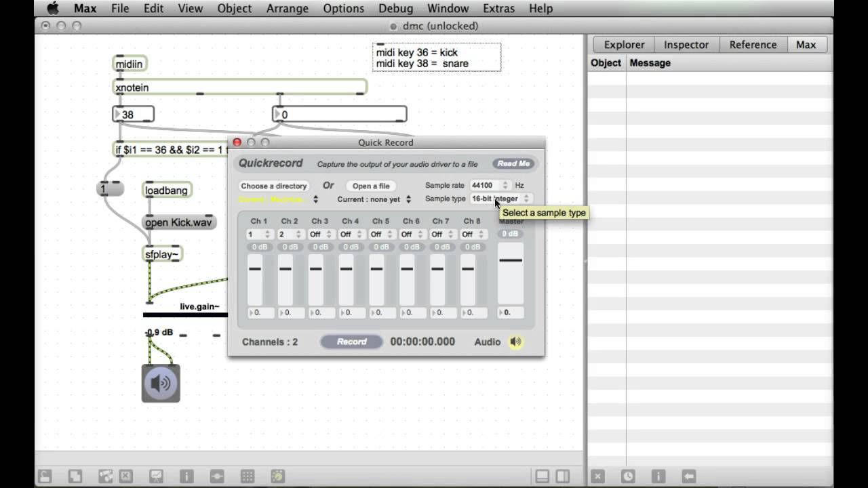Screen dimensions: 868x488
Task: Toggle presentation mode icon in patcher toolbar
Action: pos(156,476)
